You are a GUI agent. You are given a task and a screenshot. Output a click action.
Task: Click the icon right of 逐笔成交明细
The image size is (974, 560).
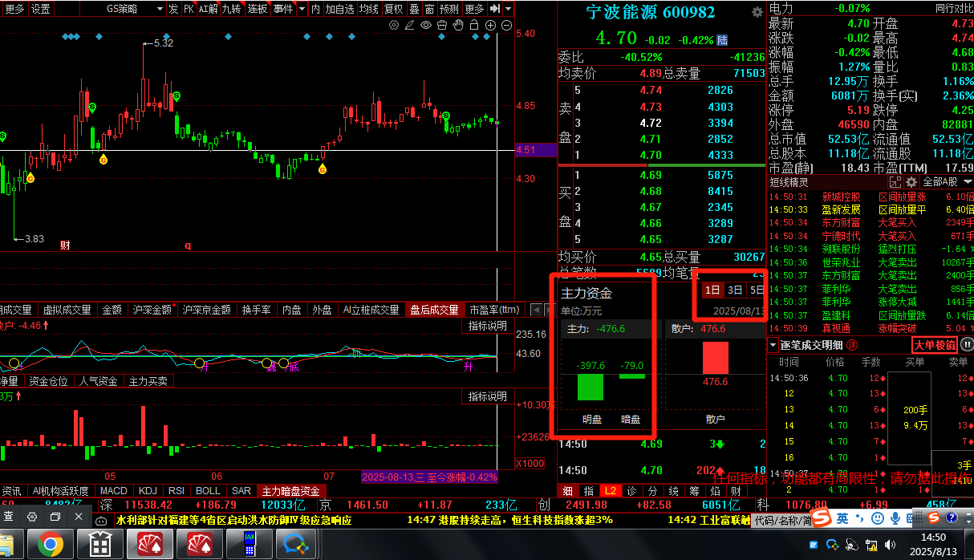854,345
